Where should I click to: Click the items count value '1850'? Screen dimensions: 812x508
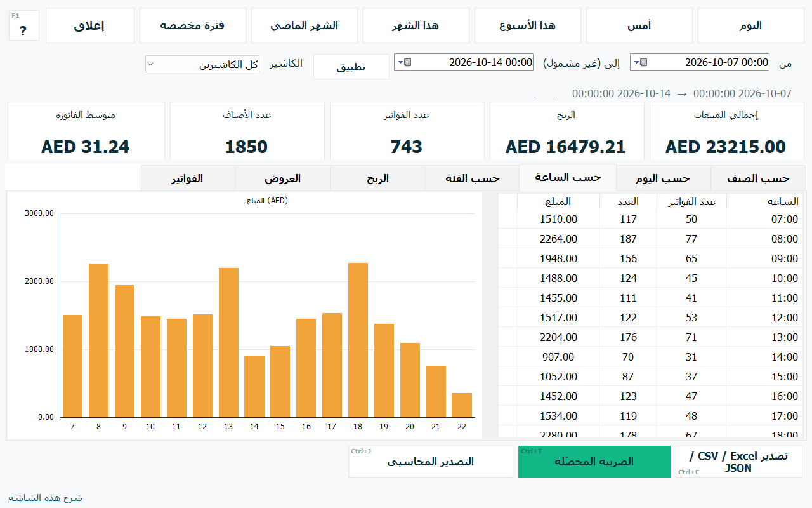tap(246, 147)
